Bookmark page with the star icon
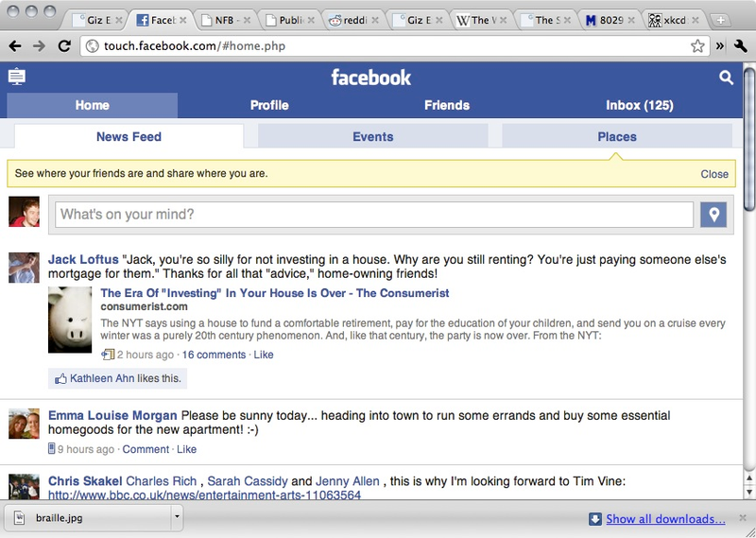 click(x=697, y=46)
